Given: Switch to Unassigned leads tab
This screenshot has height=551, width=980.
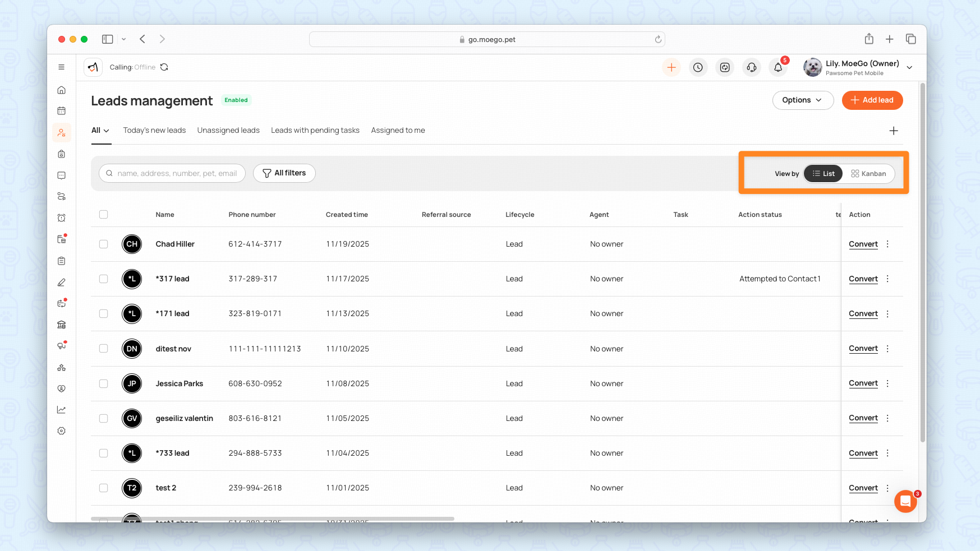Looking at the screenshot, I should click(x=228, y=131).
